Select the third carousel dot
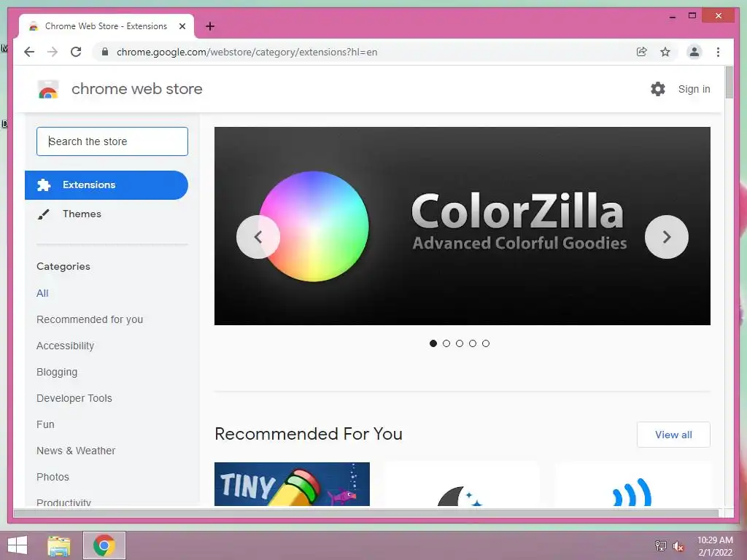The height and width of the screenshot is (560, 747). (460, 343)
